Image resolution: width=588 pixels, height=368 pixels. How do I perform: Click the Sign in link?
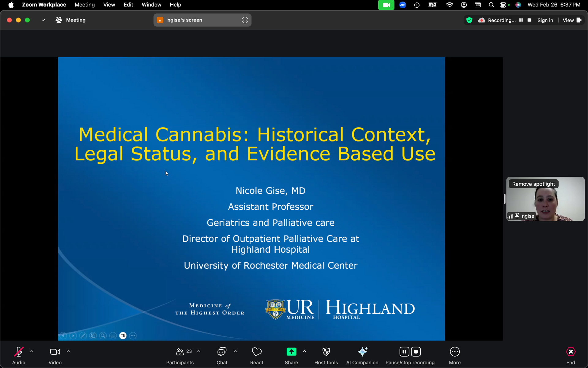(x=545, y=20)
